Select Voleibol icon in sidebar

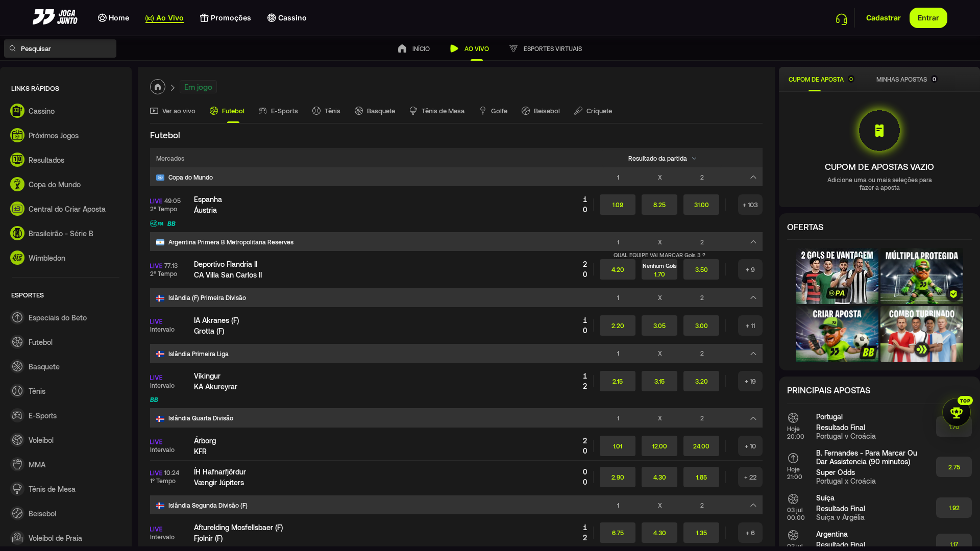pyautogui.click(x=17, y=440)
